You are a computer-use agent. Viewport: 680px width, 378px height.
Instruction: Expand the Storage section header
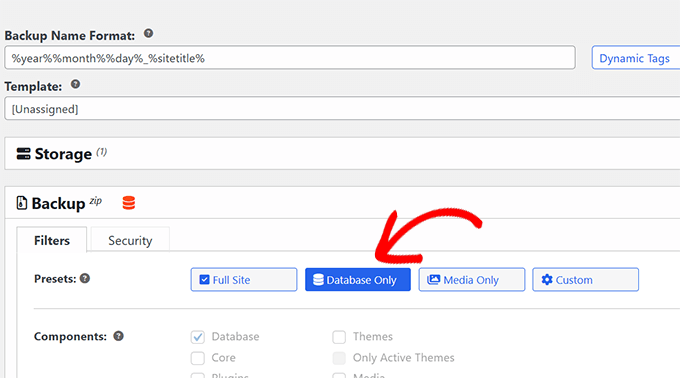pyautogui.click(x=342, y=153)
